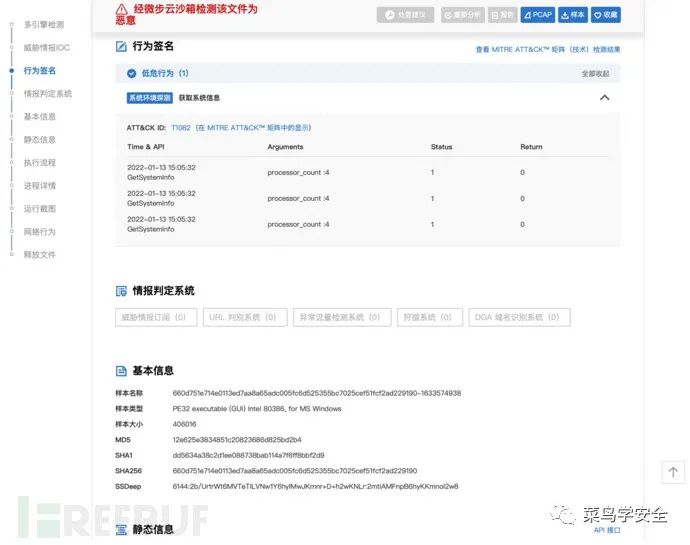Select the 威胁情报订阅 (0) tab

[156, 317]
